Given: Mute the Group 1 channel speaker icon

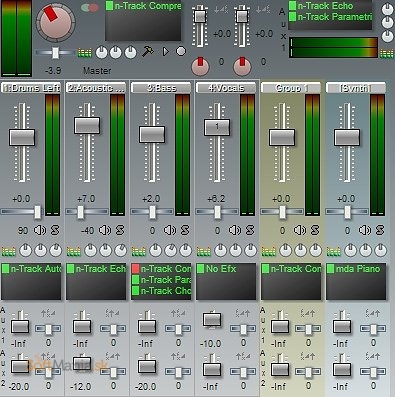Looking at the screenshot, I should (x=300, y=230).
